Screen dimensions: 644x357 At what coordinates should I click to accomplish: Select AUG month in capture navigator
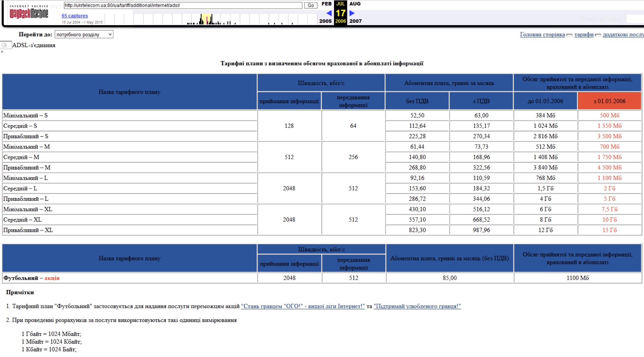click(355, 4)
